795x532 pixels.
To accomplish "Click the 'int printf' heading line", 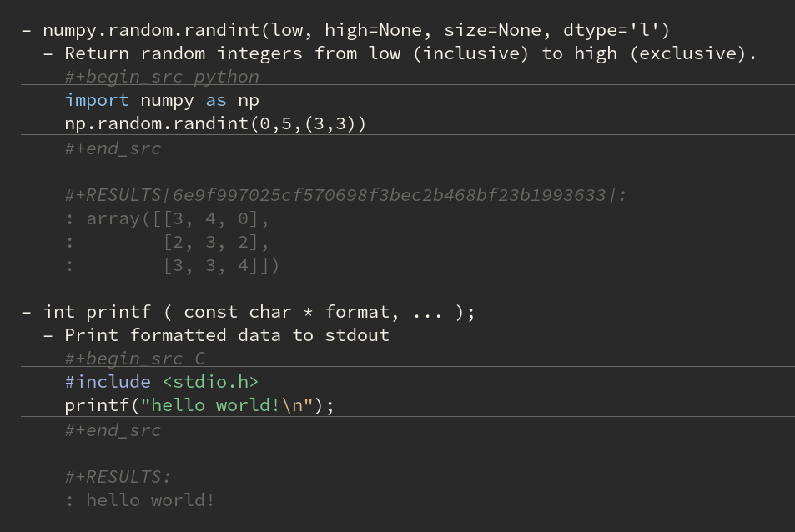I will pos(248,312).
